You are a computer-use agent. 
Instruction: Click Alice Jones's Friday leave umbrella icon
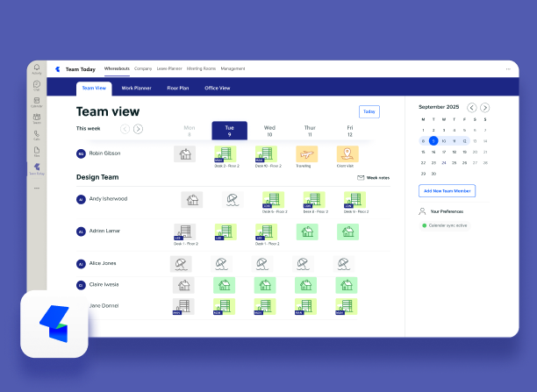coord(343,264)
